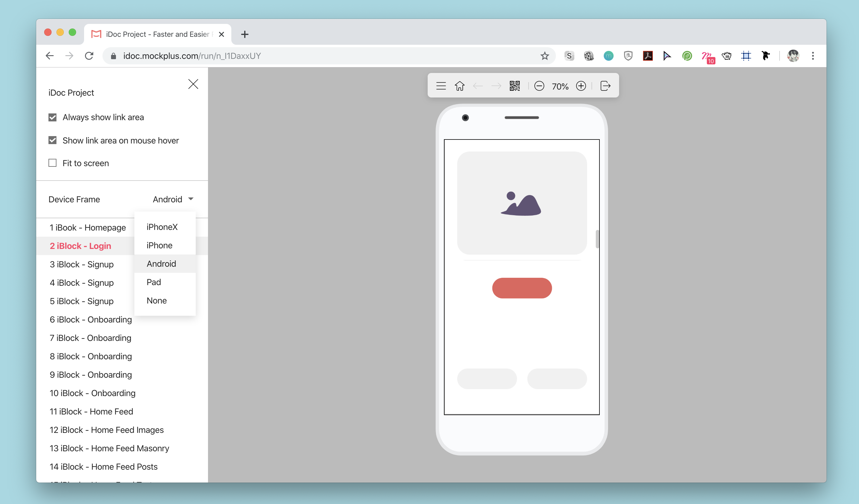
Task: Choose None device frame option
Action: (165, 301)
